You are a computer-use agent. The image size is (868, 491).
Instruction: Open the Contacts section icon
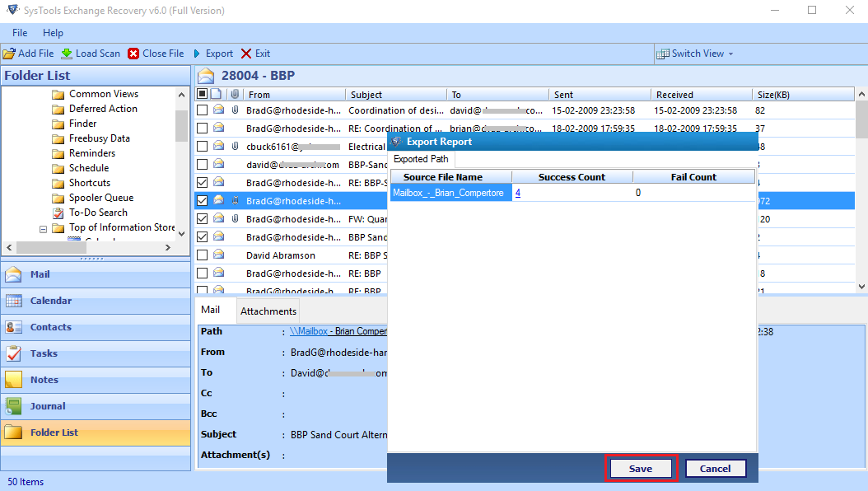pyautogui.click(x=14, y=327)
